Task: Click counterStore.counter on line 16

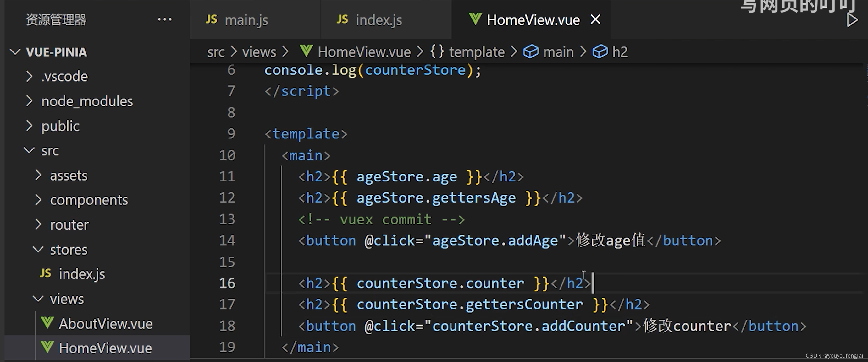Action: [440, 283]
